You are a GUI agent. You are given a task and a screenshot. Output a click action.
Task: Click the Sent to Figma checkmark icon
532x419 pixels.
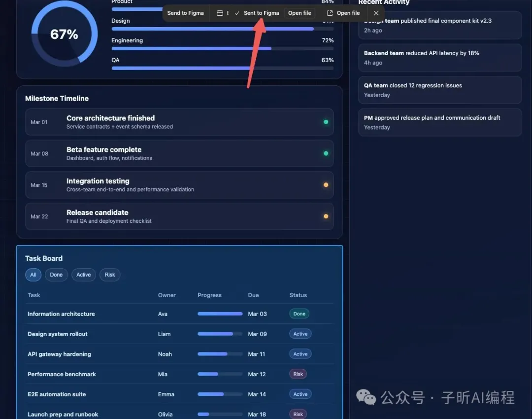237,13
